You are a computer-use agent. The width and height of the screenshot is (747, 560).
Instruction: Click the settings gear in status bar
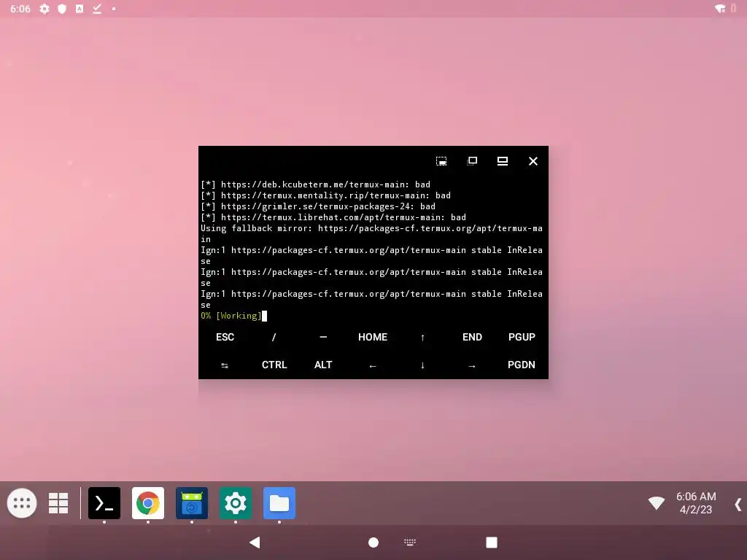tap(44, 9)
